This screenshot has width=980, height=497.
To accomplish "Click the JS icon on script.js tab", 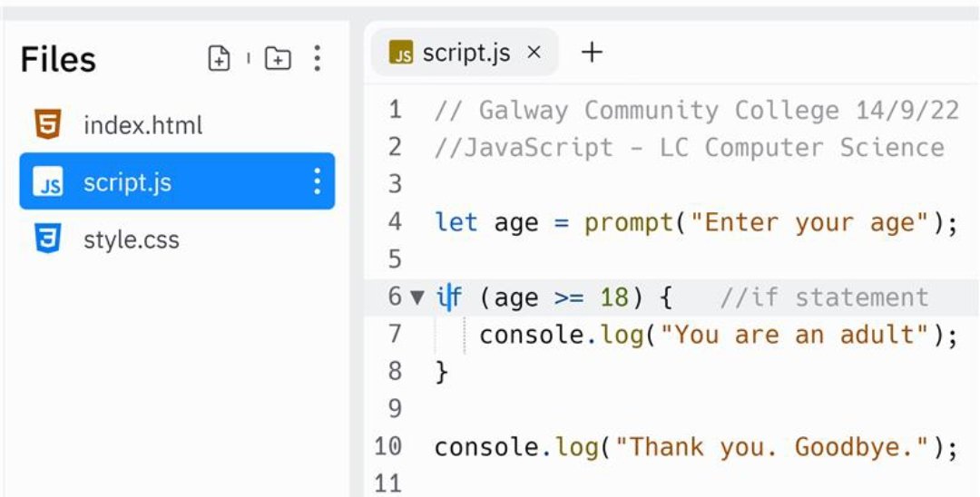I will [401, 54].
